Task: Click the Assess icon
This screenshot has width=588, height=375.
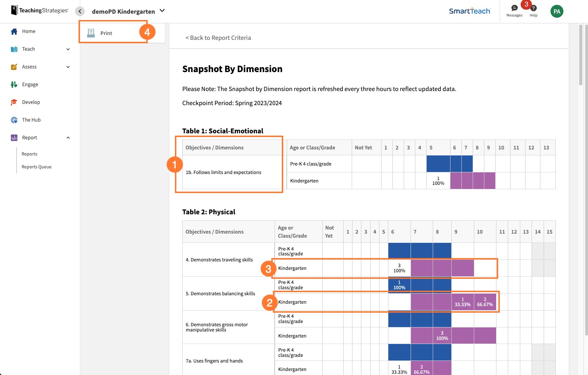Action: pyautogui.click(x=13, y=66)
